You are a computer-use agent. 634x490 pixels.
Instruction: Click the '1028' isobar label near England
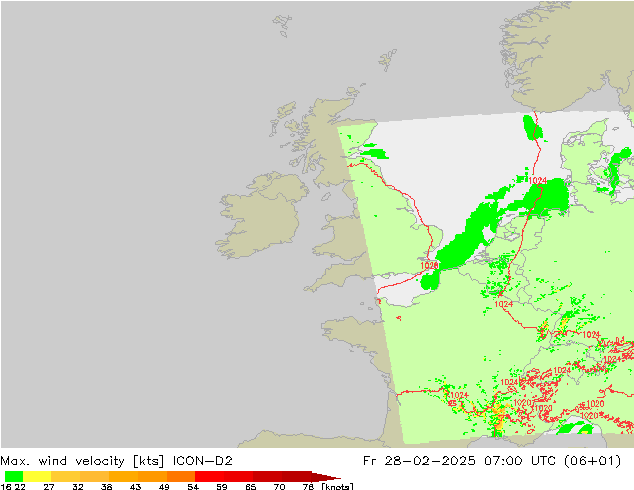(x=429, y=266)
